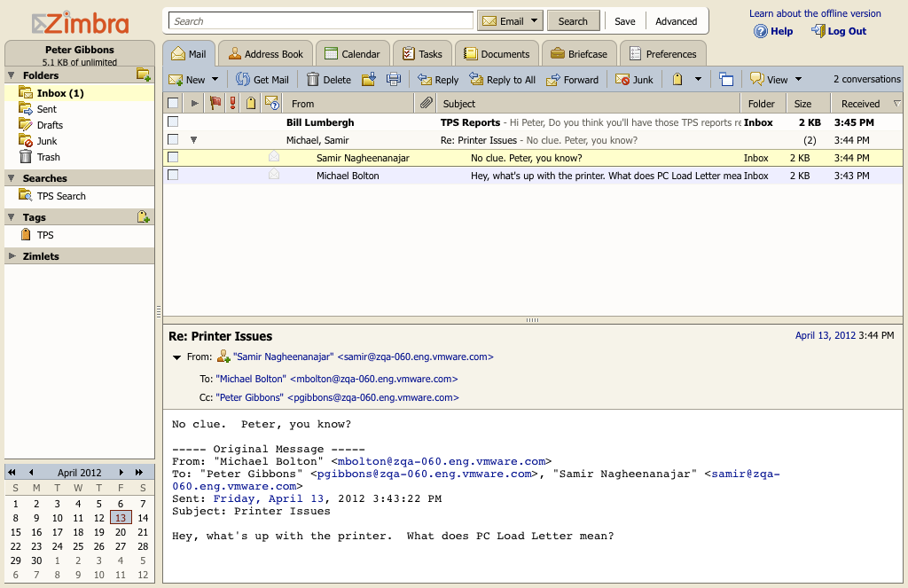Viewport: 908px width, 588px height.
Task: Select April 20 in mini calendar
Action: pos(121,532)
